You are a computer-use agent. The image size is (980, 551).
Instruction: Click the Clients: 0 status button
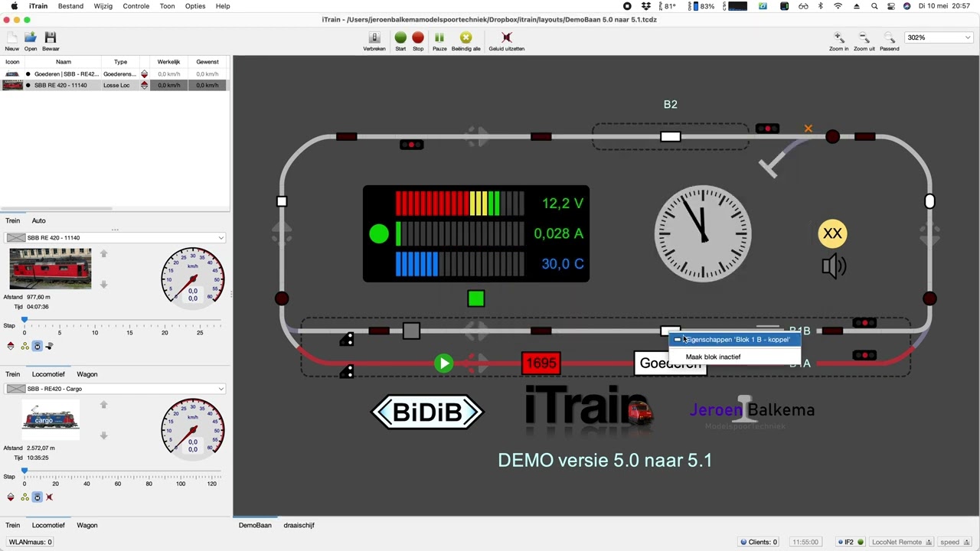click(758, 542)
